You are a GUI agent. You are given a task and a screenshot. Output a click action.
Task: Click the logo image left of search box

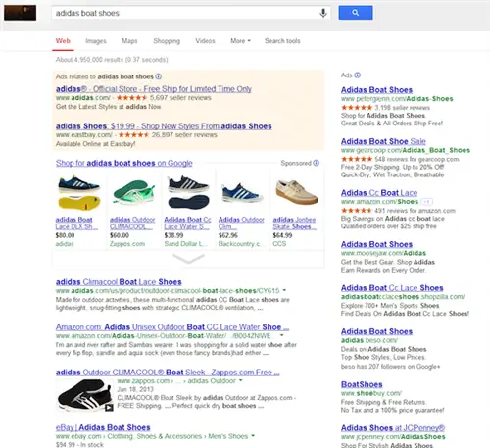(20, 13)
